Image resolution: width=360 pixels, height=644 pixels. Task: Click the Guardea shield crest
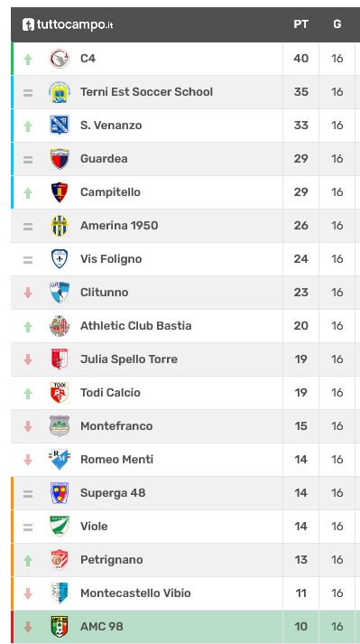click(60, 159)
